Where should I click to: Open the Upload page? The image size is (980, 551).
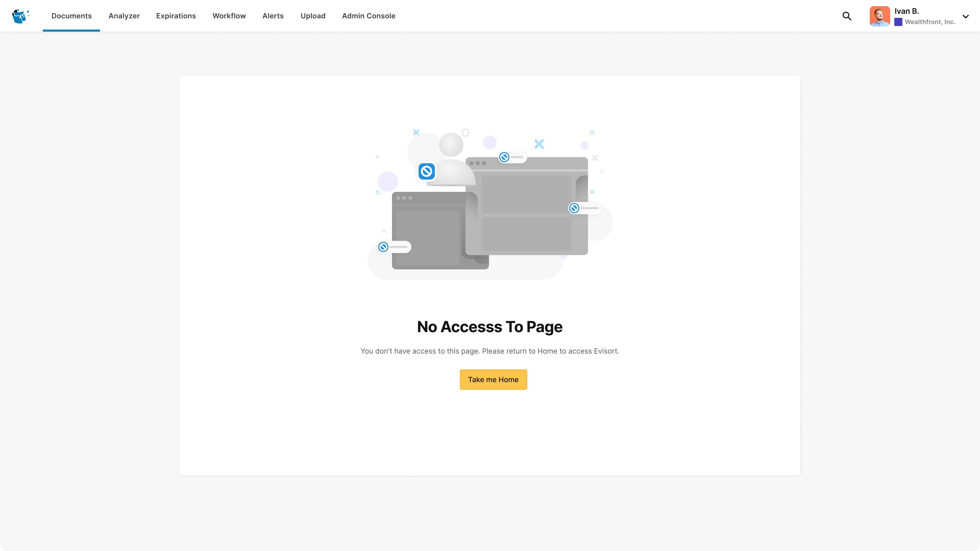pyautogui.click(x=313, y=16)
